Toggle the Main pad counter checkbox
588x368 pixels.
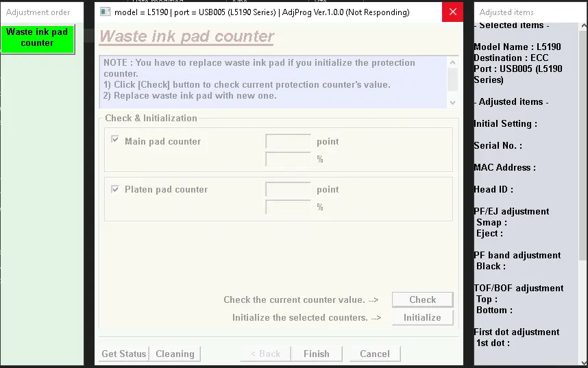pos(115,140)
